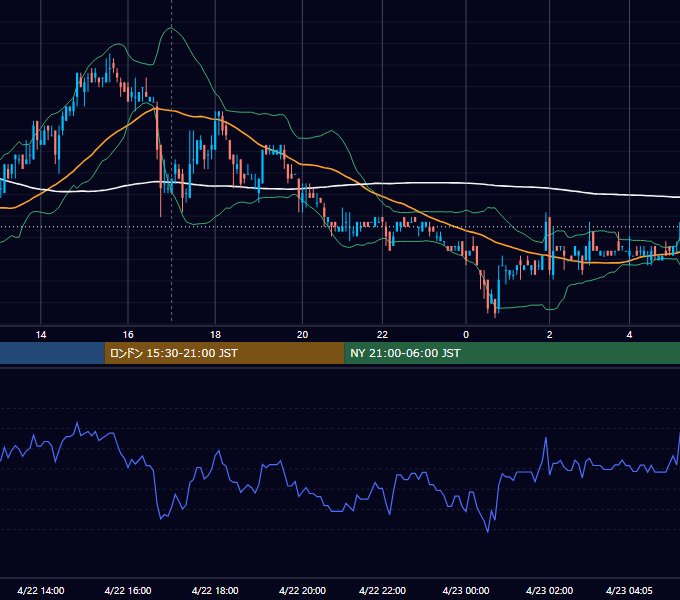680x600 pixels.
Task: Select the NY 21:00-06:00 JST session band
Action: [512, 353]
